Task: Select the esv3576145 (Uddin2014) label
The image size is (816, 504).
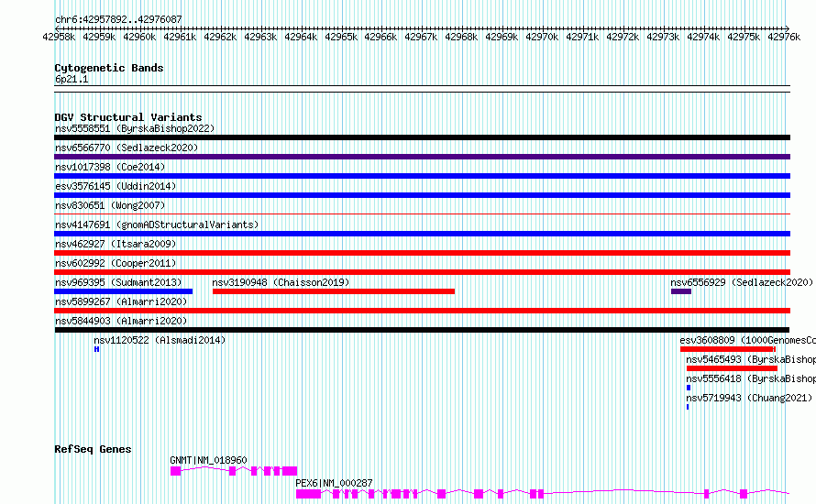Action: pyautogui.click(x=116, y=186)
